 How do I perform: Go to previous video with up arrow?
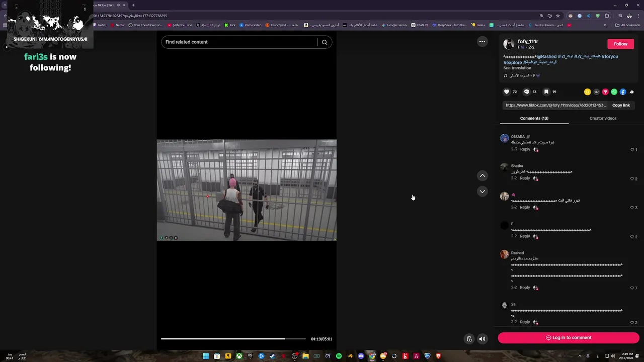(482, 175)
